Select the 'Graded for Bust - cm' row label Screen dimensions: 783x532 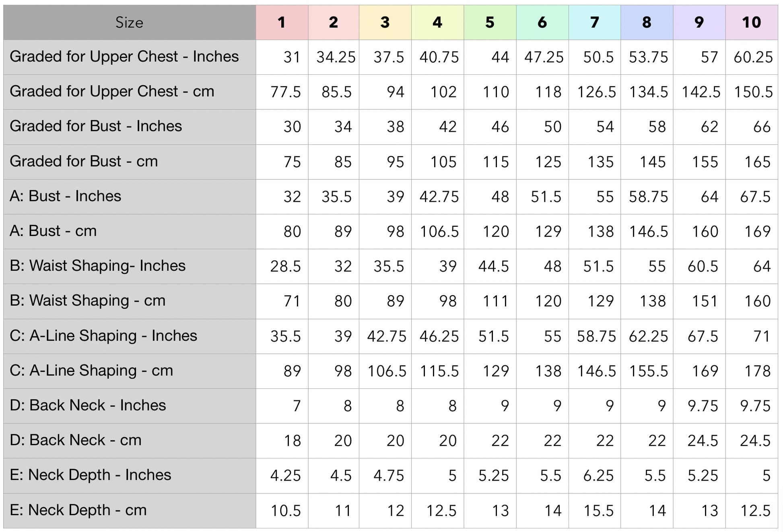pos(84,161)
